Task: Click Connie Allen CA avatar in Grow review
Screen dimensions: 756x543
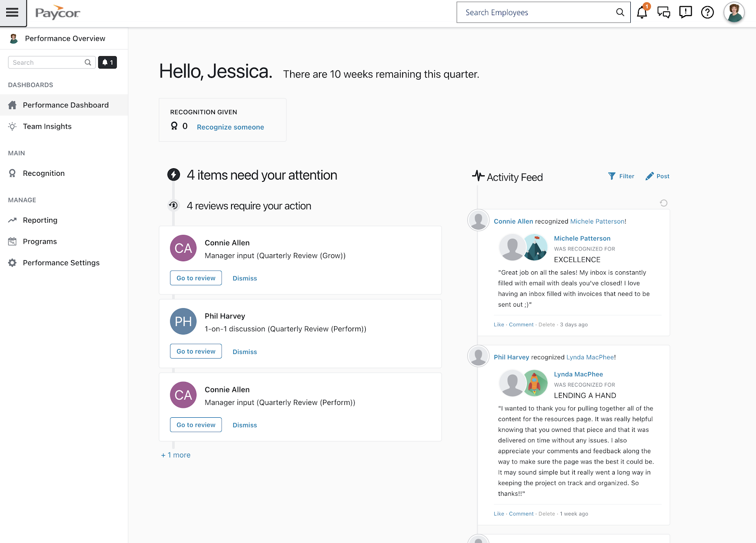Action: [183, 248]
